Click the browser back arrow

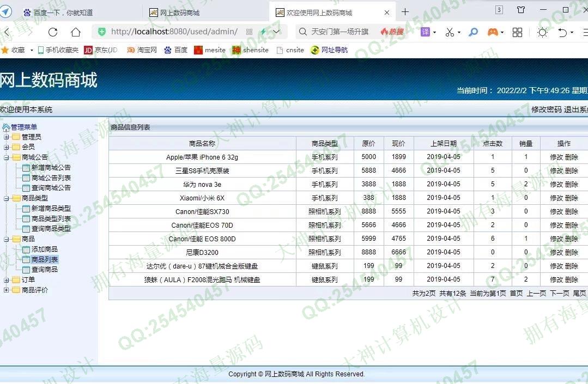click(x=6, y=32)
